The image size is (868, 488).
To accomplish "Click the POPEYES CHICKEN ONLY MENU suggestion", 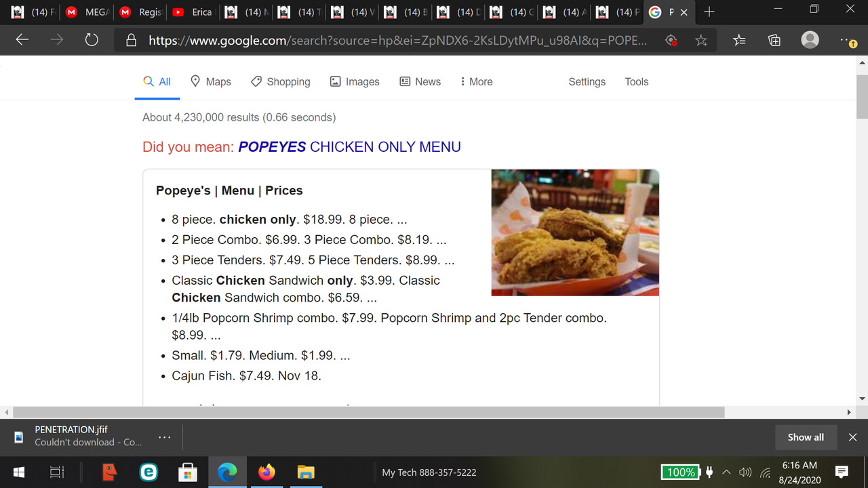I will pyautogui.click(x=349, y=147).
